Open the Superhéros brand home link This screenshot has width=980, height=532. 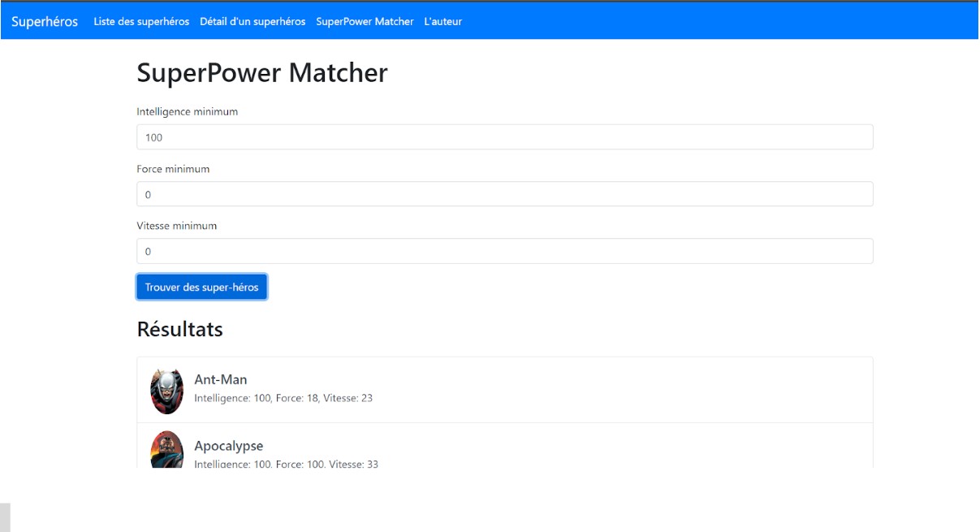click(45, 21)
